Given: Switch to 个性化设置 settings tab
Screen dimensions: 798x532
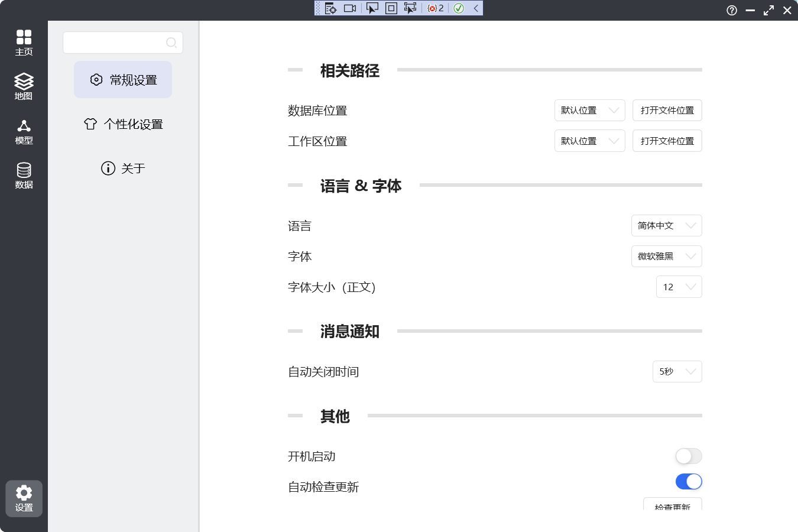Looking at the screenshot, I should (x=123, y=124).
